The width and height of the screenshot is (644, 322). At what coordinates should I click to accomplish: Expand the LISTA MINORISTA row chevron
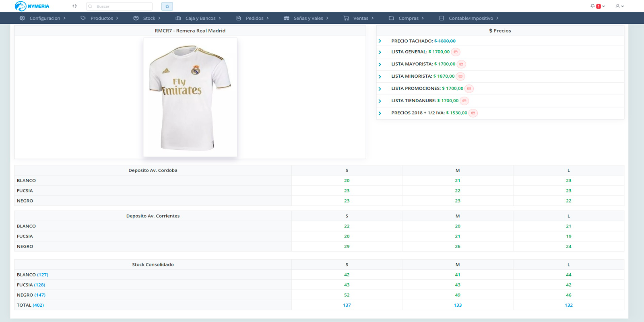[380, 76]
